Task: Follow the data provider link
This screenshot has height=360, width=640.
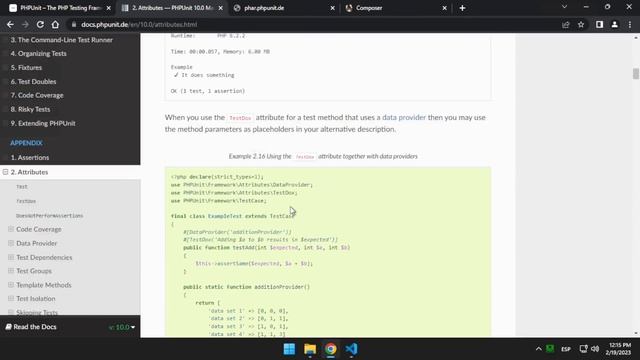Action: tap(404, 118)
